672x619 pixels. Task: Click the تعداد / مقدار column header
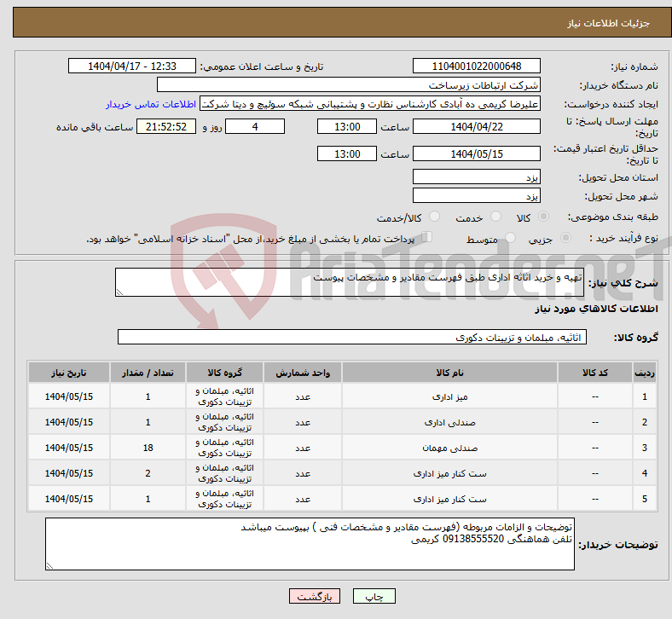[x=148, y=373]
